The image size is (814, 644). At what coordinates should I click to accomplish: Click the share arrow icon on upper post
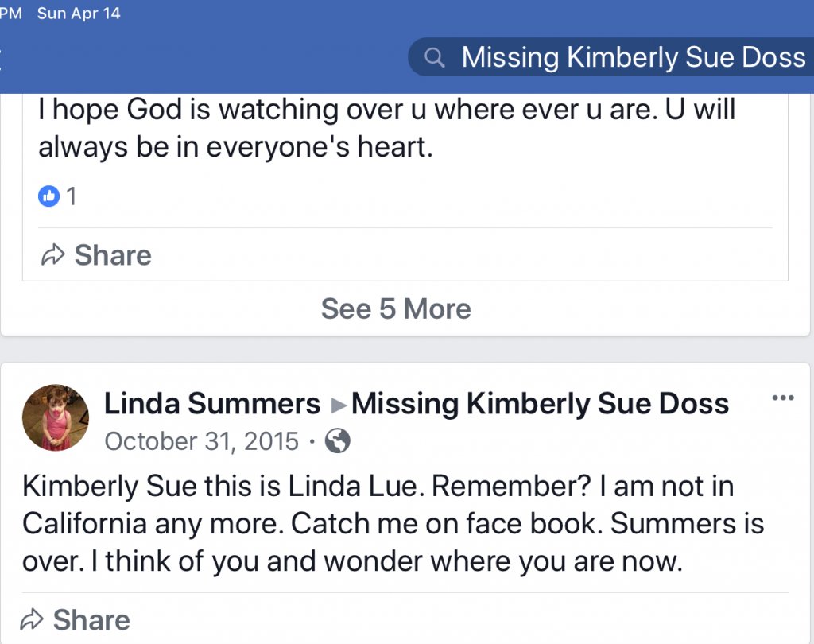coord(52,255)
